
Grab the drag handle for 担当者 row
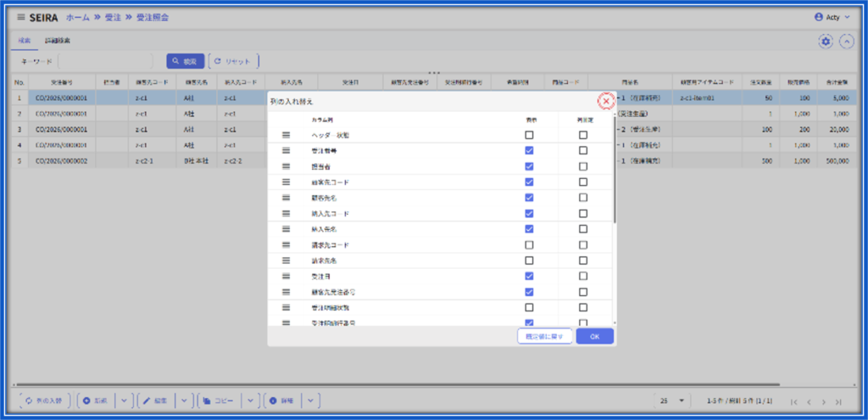pos(287,166)
